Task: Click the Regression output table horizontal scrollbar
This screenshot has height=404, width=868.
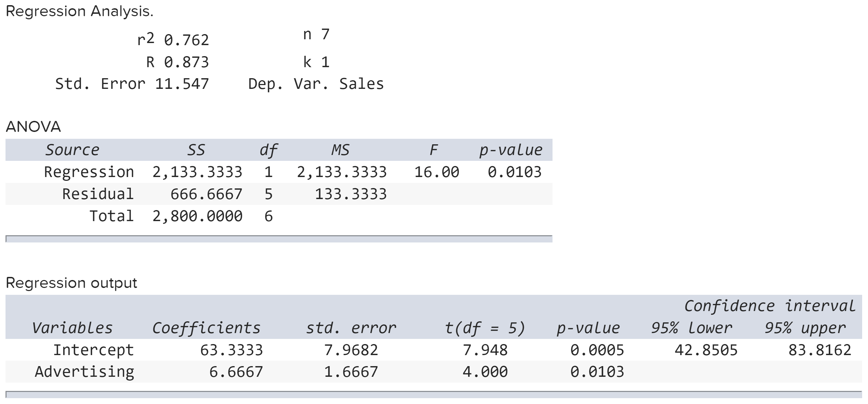Action: (x=433, y=394)
